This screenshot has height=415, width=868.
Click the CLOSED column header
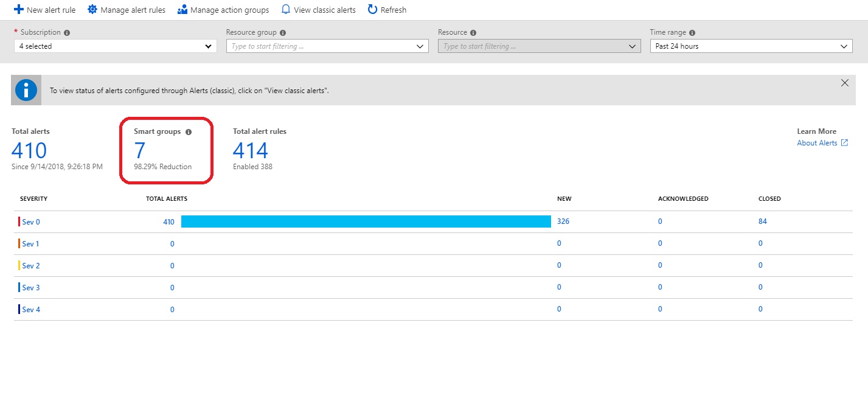click(x=769, y=199)
